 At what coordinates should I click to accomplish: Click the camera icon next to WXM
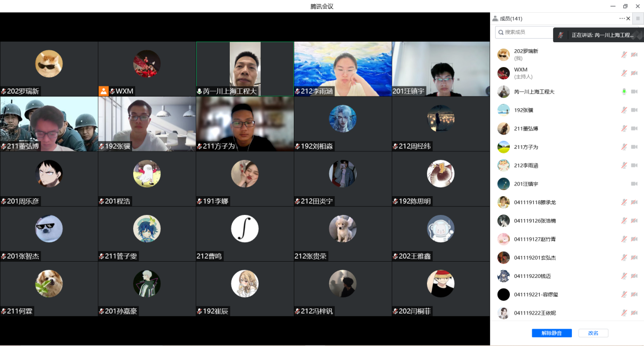634,73
